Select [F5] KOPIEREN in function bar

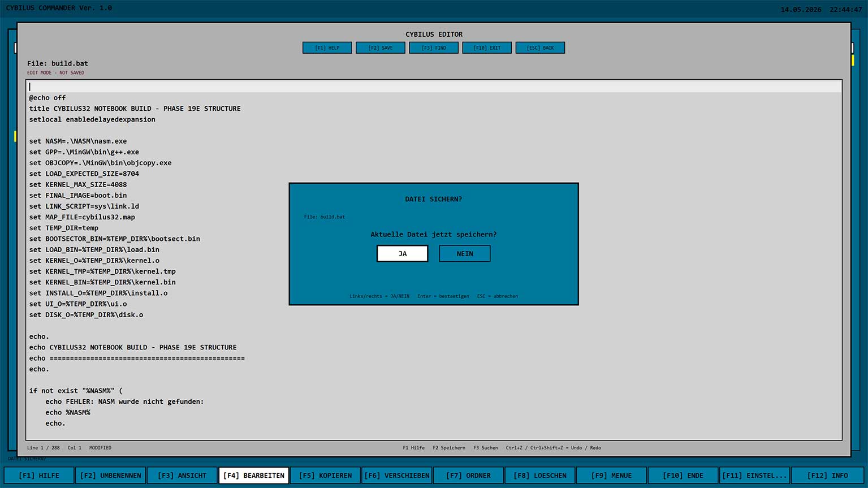pos(325,476)
